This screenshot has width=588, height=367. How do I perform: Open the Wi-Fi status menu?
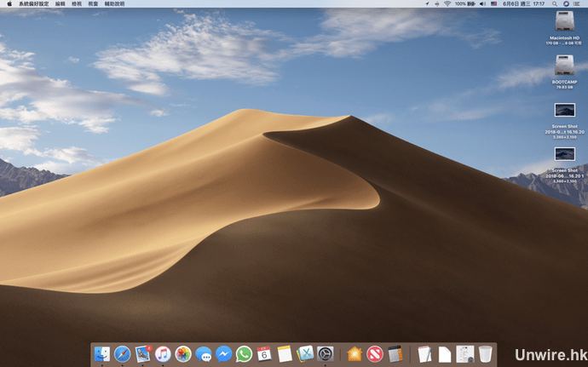pos(447,3)
